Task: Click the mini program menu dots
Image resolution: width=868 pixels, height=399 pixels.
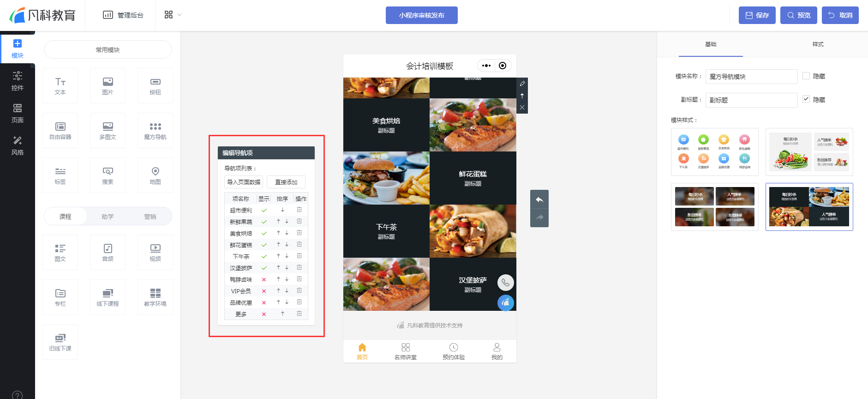Action: tap(486, 66)
